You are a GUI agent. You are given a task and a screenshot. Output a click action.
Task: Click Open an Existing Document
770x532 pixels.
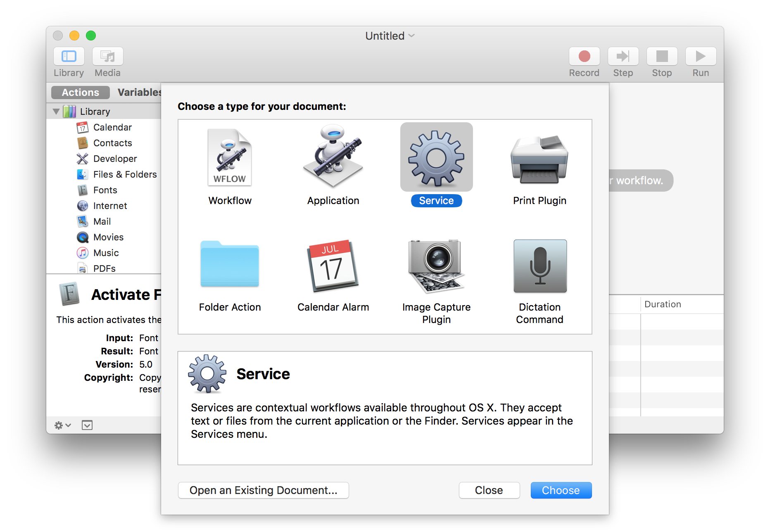tap(263, 490)
